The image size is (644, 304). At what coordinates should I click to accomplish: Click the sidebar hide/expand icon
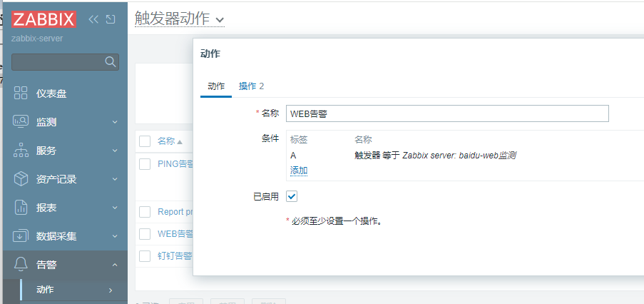(111, 19)
